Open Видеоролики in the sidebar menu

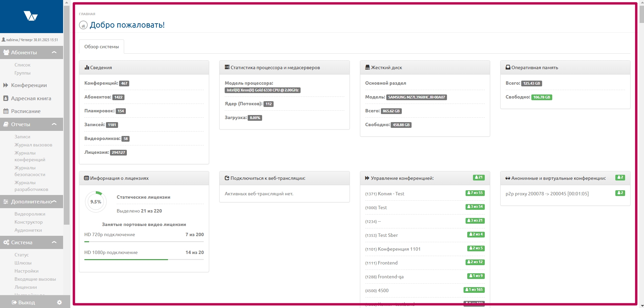(x=30, y=214)
